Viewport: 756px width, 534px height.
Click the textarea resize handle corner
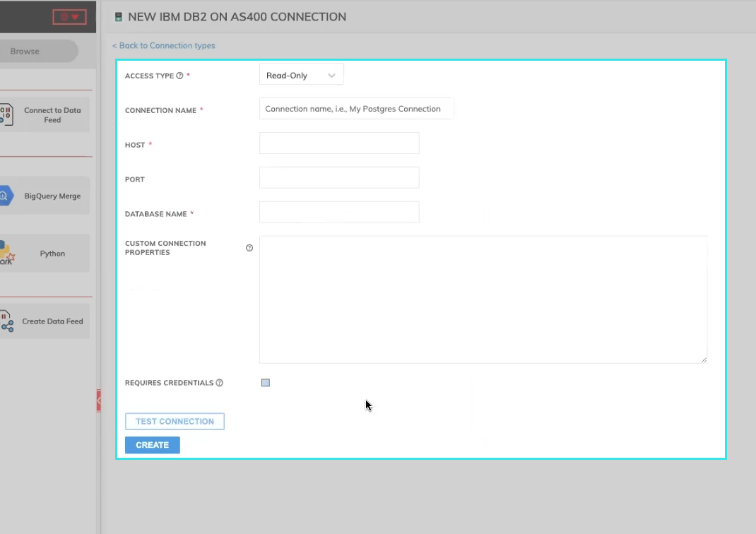pos(704,360)
